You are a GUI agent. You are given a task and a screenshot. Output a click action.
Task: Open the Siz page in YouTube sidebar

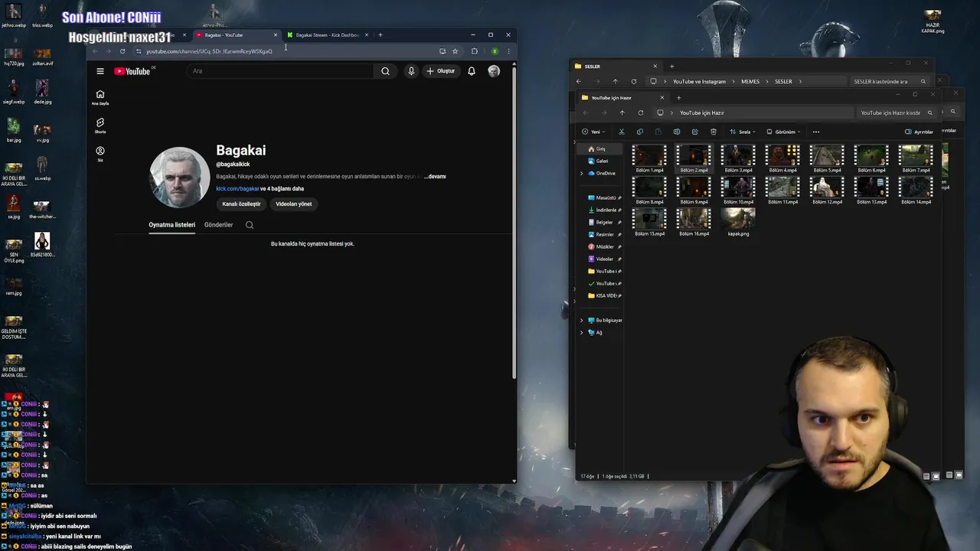[100, 154]
